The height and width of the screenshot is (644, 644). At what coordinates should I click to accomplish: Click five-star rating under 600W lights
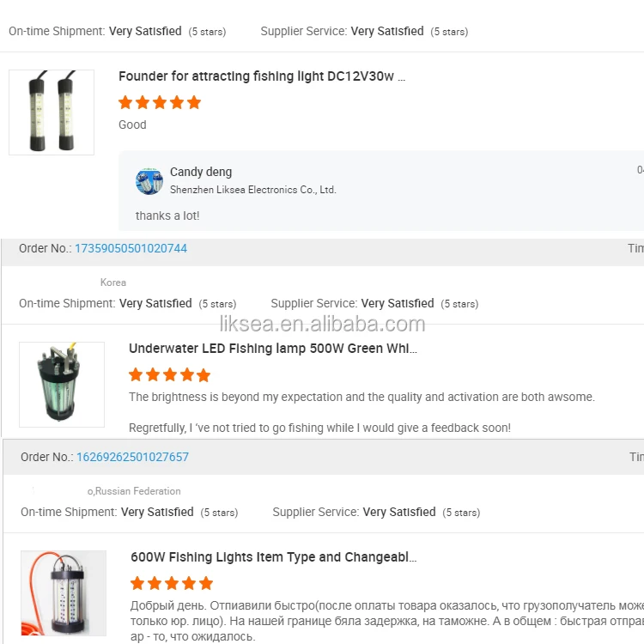coord(172,583)
